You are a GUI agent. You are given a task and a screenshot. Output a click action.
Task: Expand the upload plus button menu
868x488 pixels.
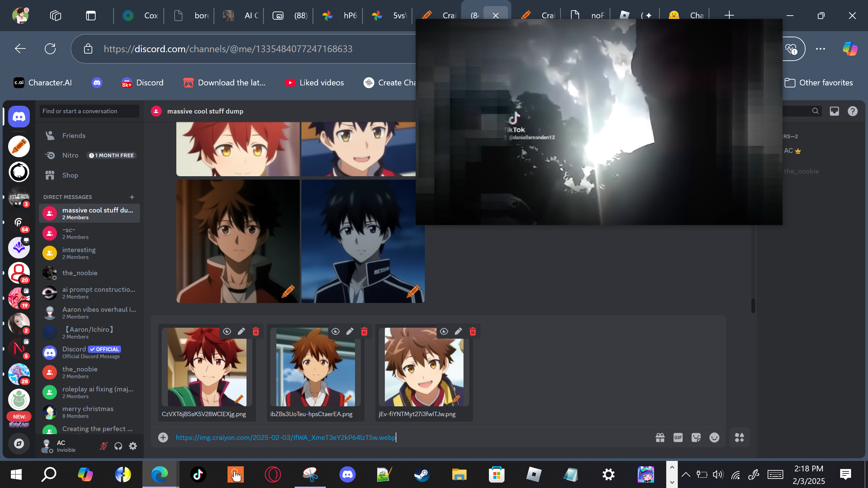[163, 438]
